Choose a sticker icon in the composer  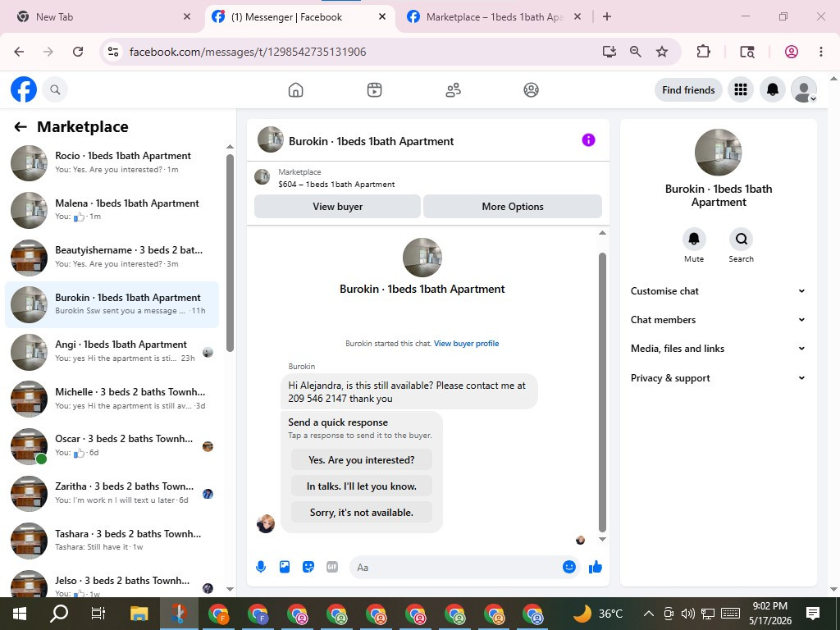point(308,567)
